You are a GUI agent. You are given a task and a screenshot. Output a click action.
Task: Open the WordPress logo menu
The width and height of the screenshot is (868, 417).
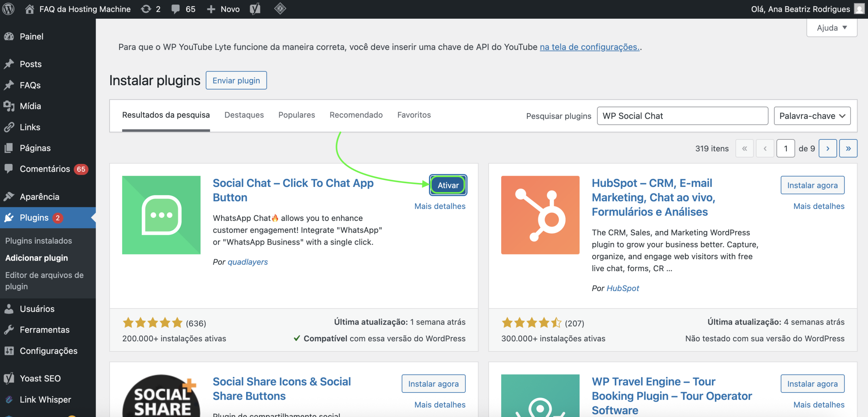[8, 9]
